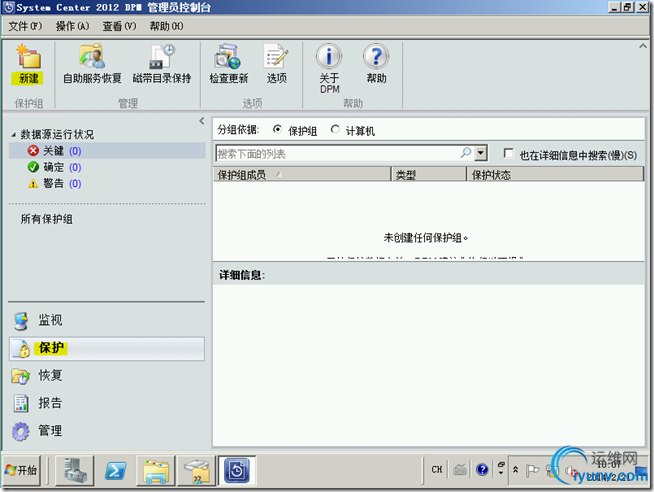Switch to the 监视 workspace
Image resolution: width=654 pixels, height=492 pixels.
(x=106, y=320)
